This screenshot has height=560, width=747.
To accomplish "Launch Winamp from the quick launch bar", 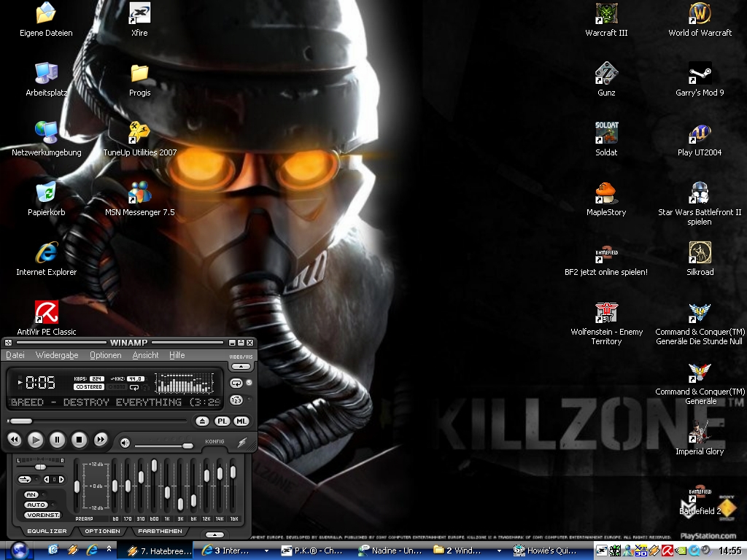I will point(73,551).
